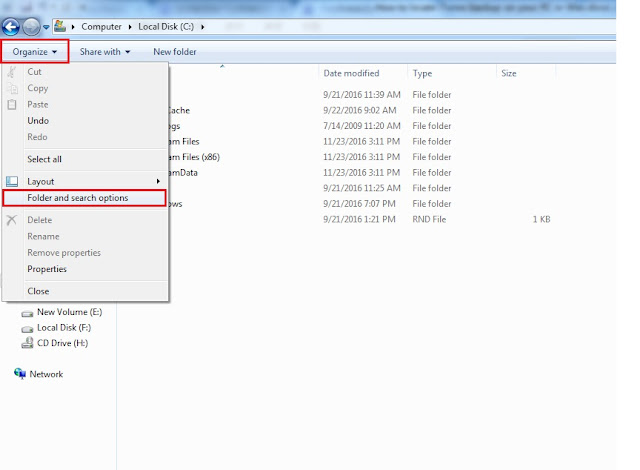Click the New folder button

point(175,52)
